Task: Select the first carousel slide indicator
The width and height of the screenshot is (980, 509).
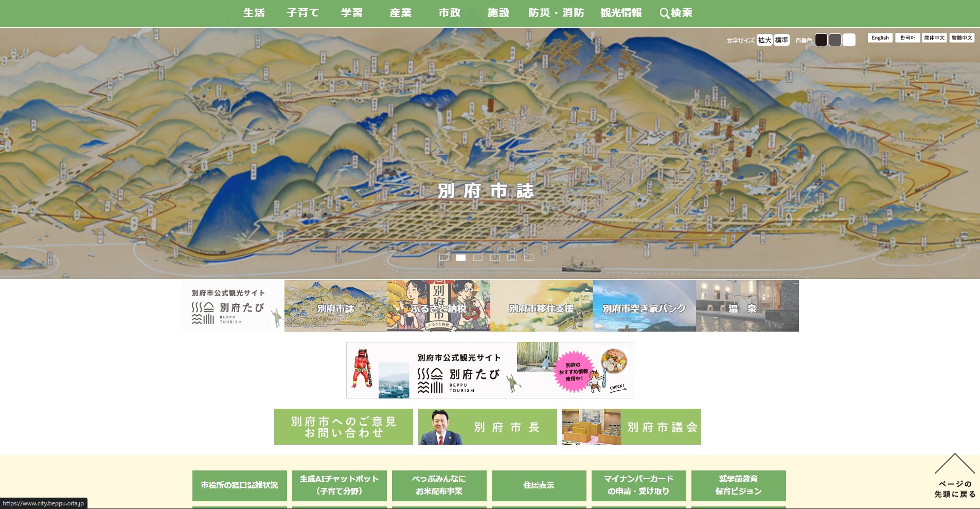Action: tap(444, 258)
